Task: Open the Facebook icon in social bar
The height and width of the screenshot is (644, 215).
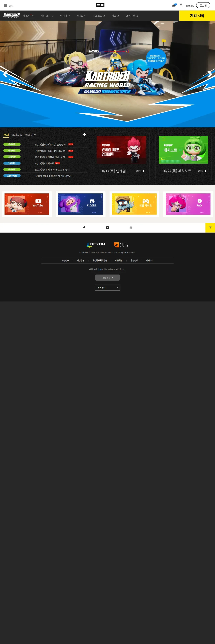Action: pyautogui.click(x=84, y=228)
